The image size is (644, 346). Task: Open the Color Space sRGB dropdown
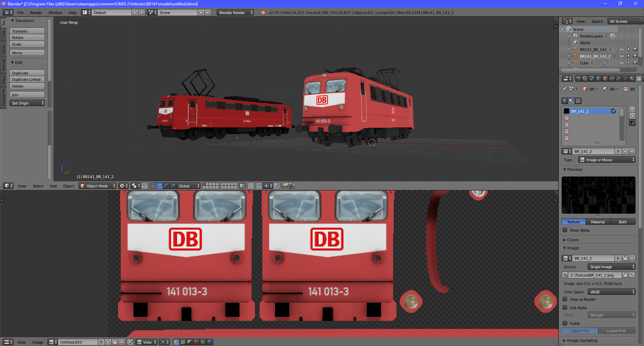tap(611, 292)
